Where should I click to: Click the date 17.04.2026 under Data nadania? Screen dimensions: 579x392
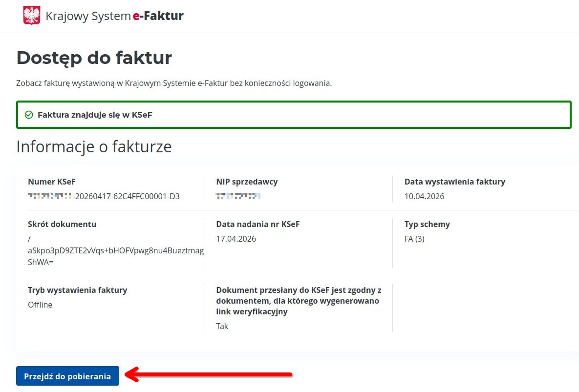pos(235,239)
